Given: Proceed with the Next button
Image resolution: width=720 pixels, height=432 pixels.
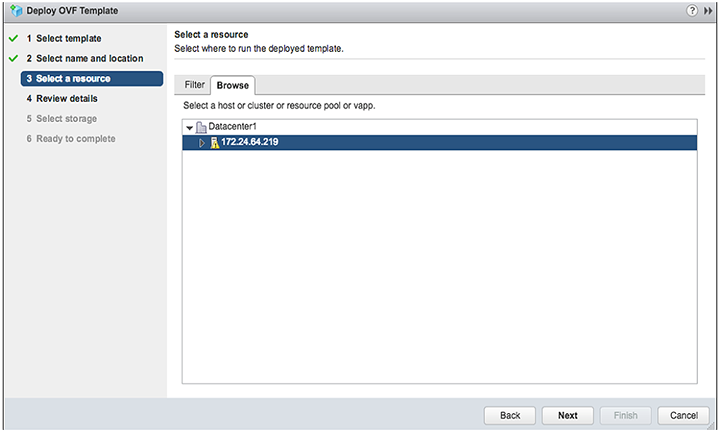Looking at the screenshot, I should [x=568, y=415].
